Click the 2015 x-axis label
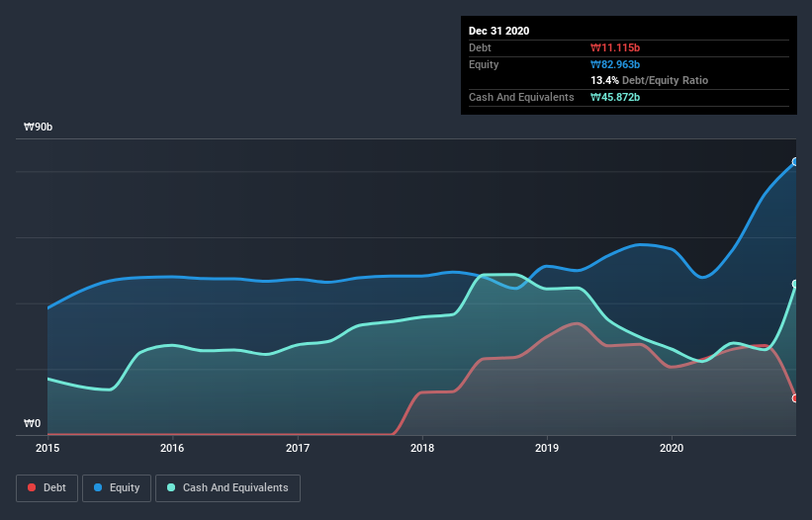 (x=47, y=448)
